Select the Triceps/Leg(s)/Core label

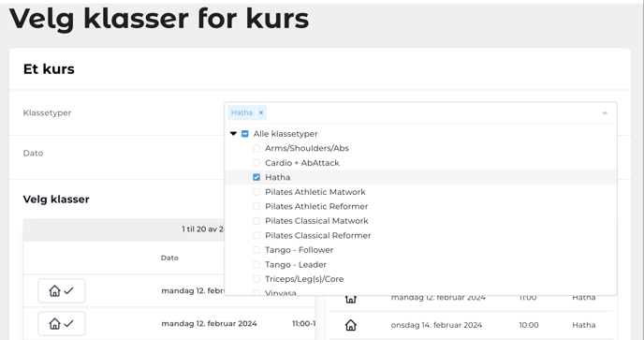pyautogui.click(x=304, y=279)
